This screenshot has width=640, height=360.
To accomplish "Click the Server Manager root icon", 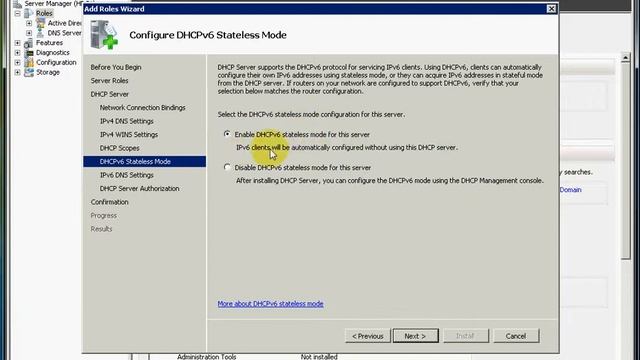I will (18, 4).
